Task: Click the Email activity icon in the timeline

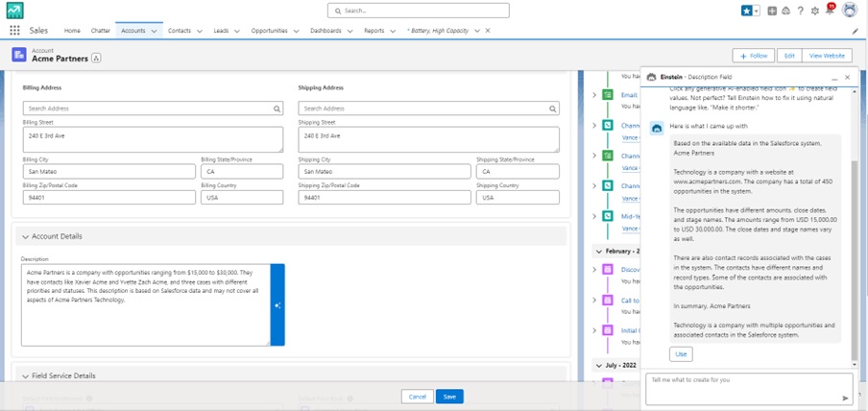Action: pyautogui.click(x=608, y=95)
